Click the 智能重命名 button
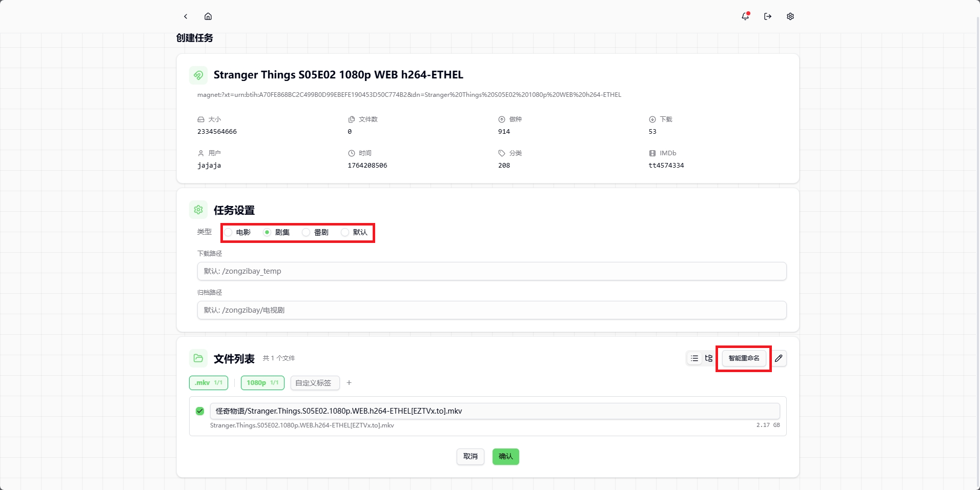 point(744,358)
